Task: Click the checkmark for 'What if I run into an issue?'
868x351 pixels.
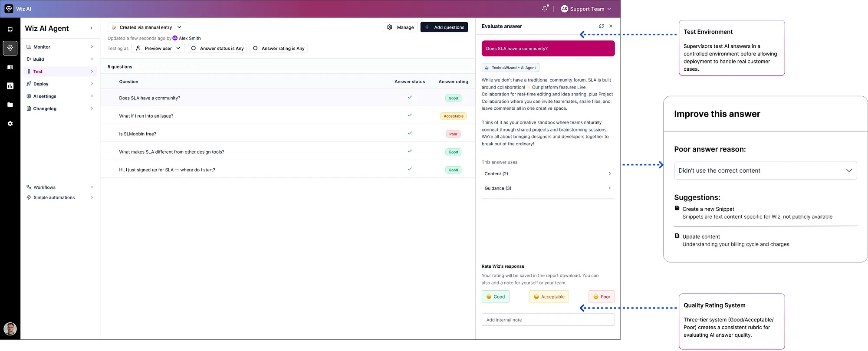Action: point(410,115)
